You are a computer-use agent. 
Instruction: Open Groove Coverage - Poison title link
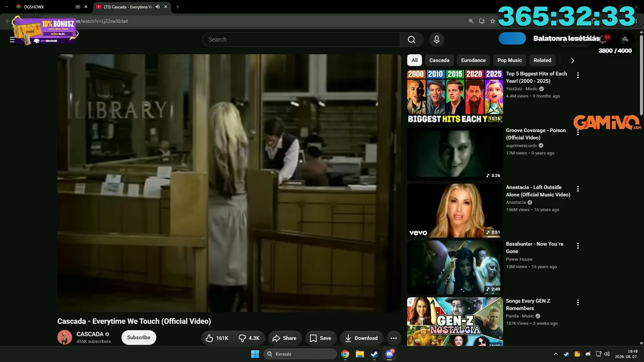[x=536, y=134]
